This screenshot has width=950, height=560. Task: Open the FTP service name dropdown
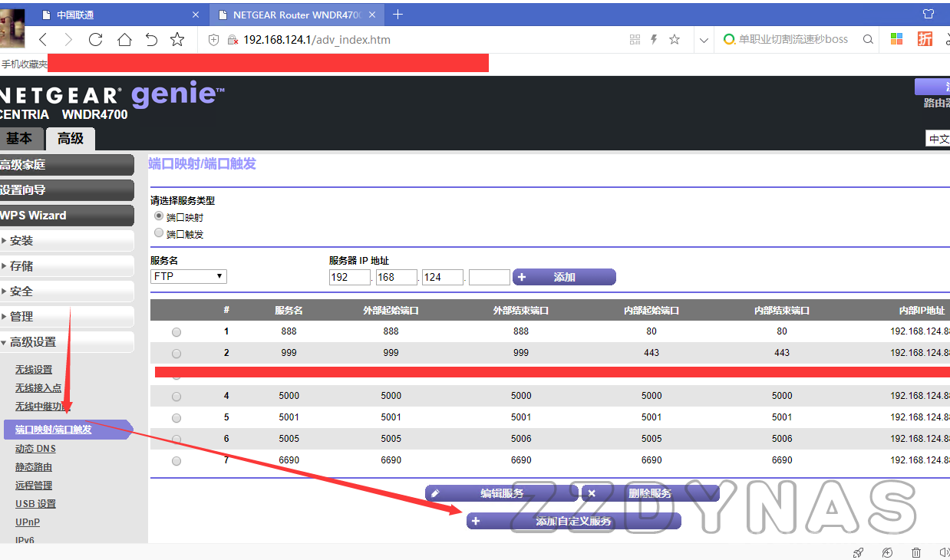[x=189, y=276]
